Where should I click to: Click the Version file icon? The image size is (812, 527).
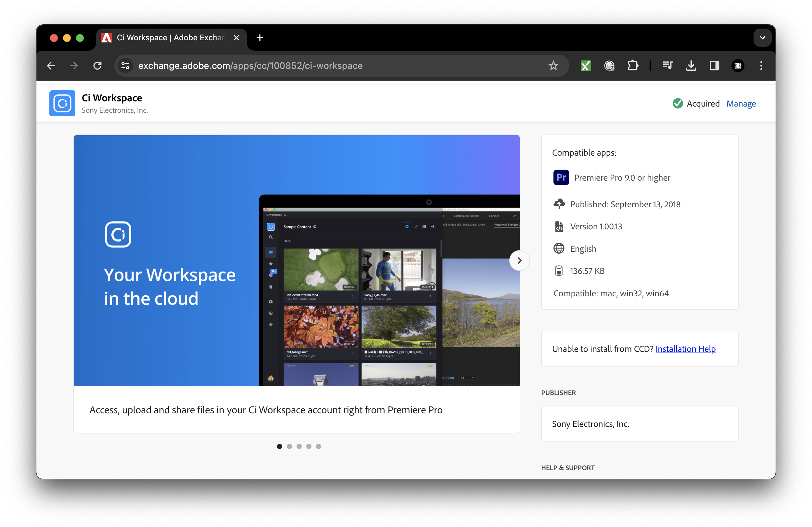pyautogui.click(x=559, y=226)
